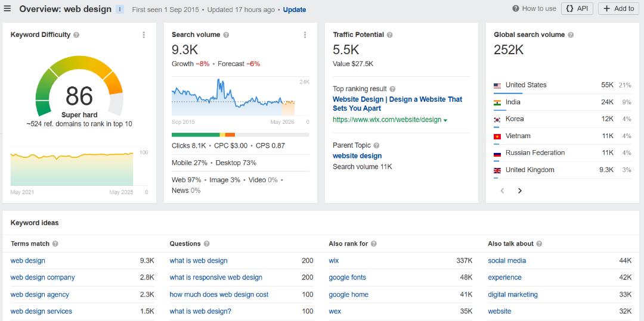
Task: Click the info badge beside web design title
Action: click(120, 9)
